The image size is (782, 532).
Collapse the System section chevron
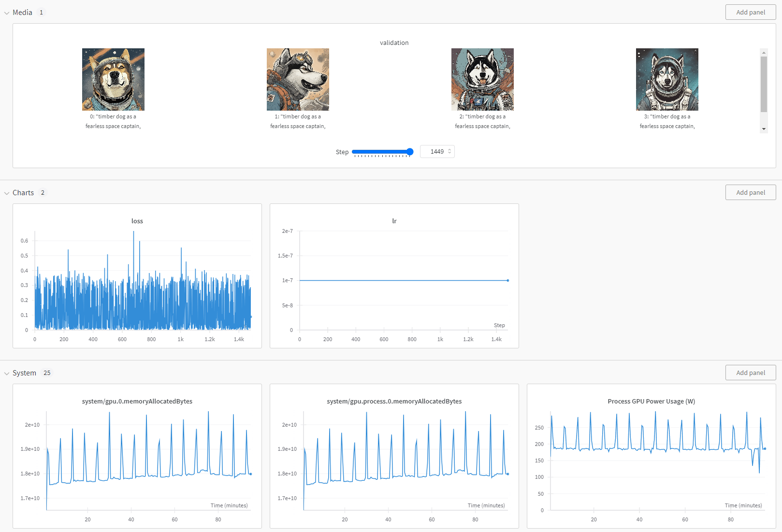point(7,374)
